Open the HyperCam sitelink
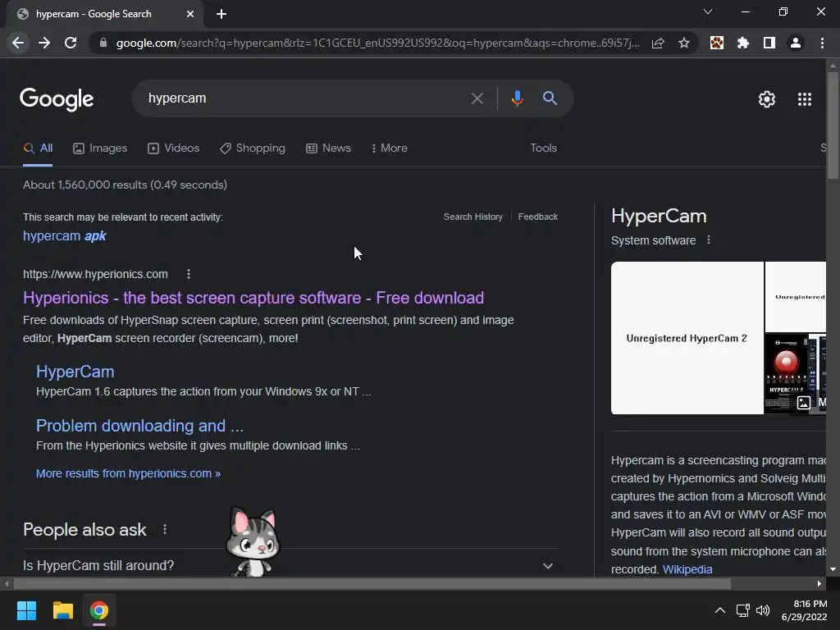 (75, 372)
